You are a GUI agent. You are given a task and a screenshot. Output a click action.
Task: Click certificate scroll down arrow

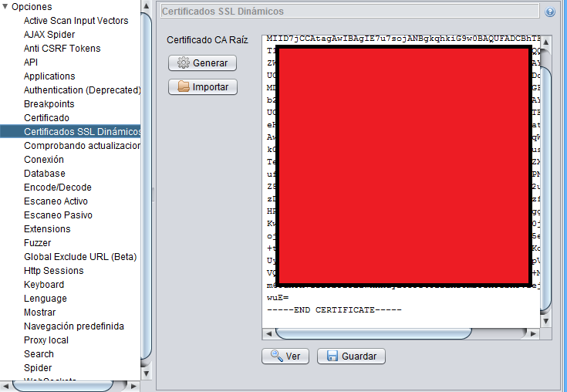pos(546,321)
